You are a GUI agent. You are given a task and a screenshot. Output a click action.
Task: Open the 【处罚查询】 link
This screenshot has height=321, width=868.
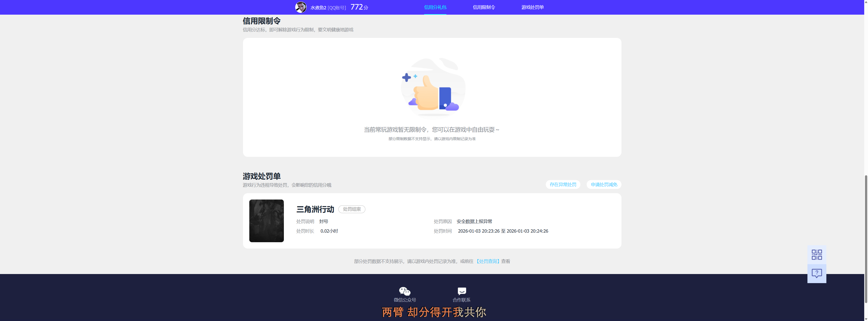click(487, 261)
